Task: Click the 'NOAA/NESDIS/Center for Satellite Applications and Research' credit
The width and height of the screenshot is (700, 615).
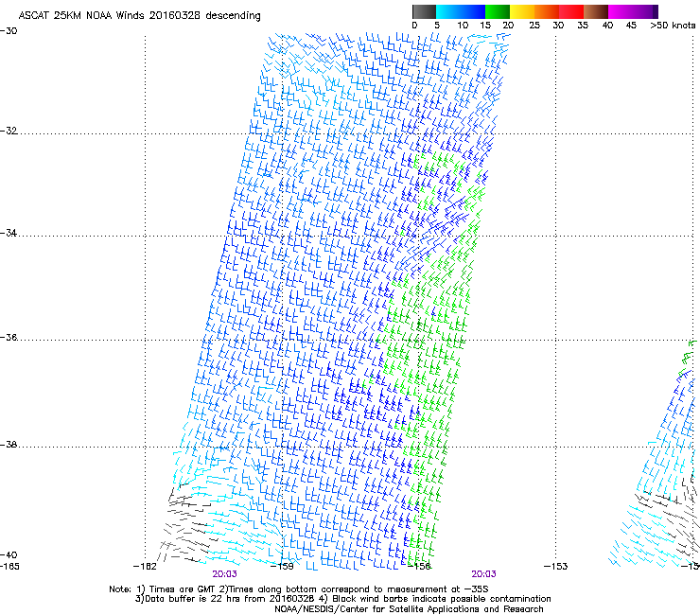Action: [409, 609]
